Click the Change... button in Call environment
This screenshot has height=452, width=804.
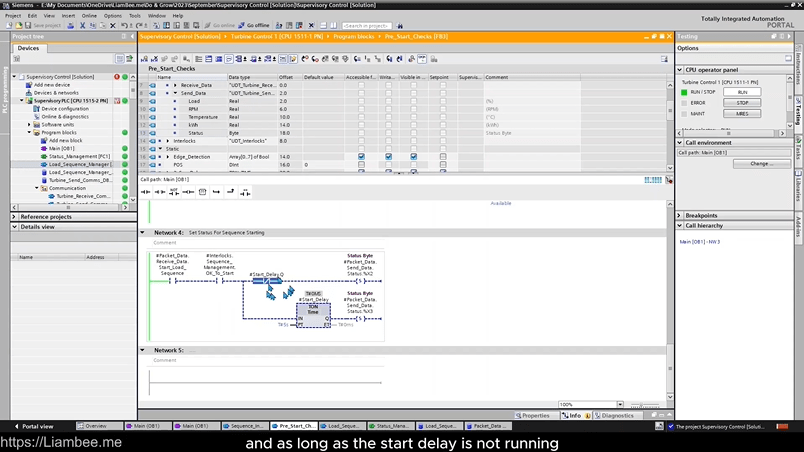click(x=761, y=163)
